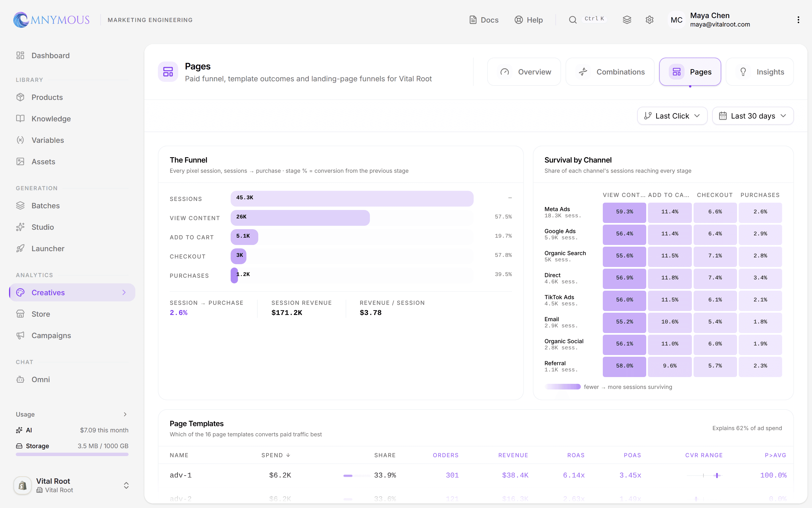Image resolution: width=812 pixels, height=508 pixels.
Task: Click the POAS column header
Action: pyautogui.click(x=632, y=455)
